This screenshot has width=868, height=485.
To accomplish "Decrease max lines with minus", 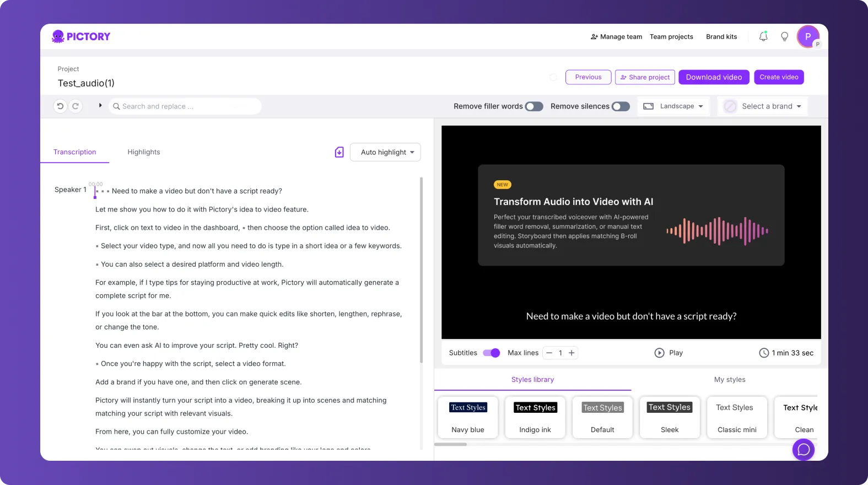I will tap(549, 353).
